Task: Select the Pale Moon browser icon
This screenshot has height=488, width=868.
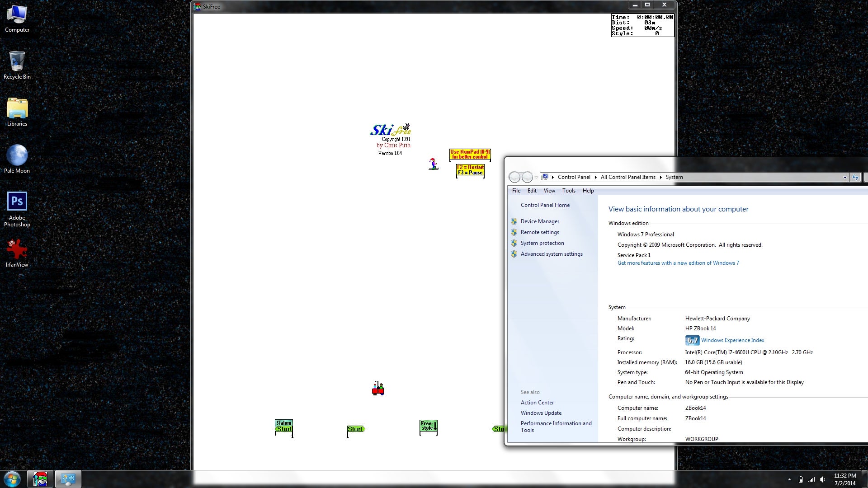Action: point(17,159)
